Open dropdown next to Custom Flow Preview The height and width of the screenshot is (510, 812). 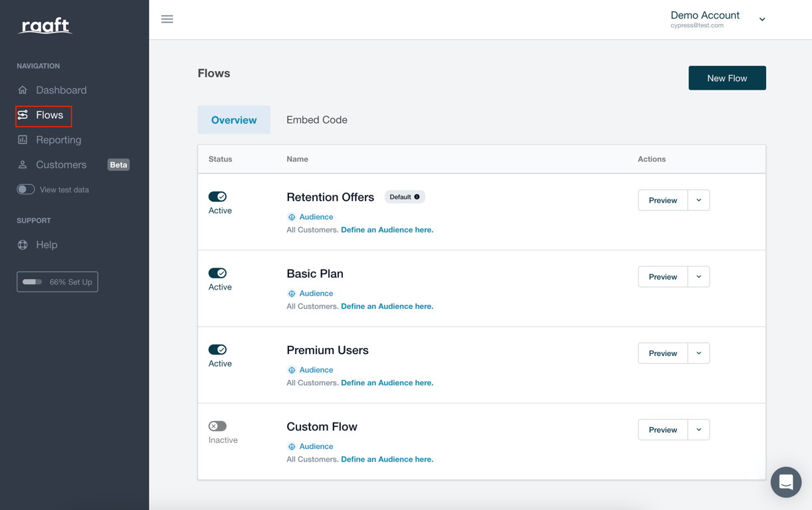698,430
